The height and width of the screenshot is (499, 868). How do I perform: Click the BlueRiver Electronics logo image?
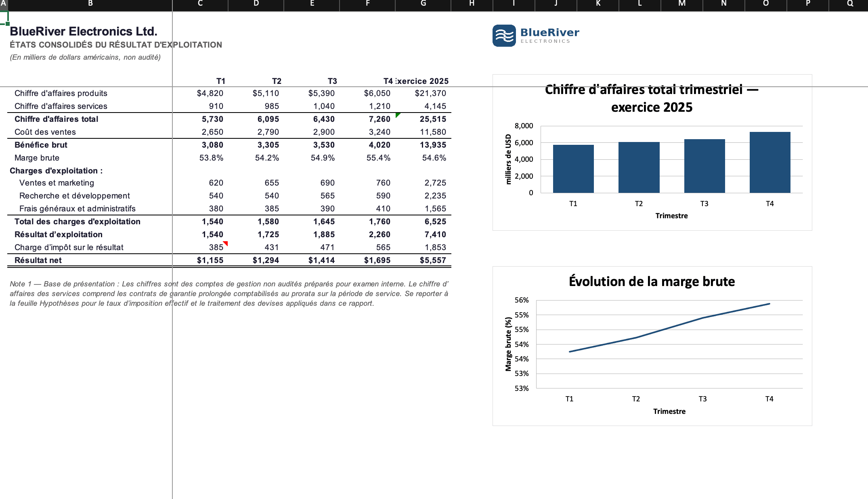[536, 35]
